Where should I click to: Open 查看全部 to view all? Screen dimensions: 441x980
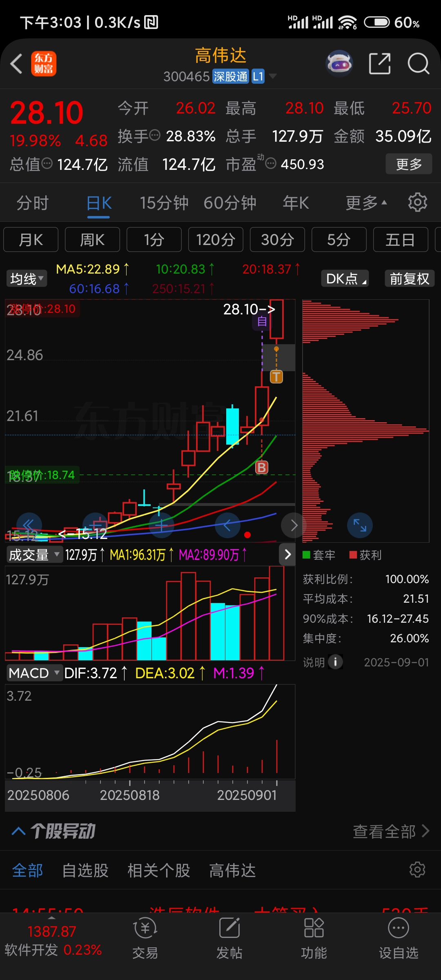pyautogui.click(x=391, y=831)
